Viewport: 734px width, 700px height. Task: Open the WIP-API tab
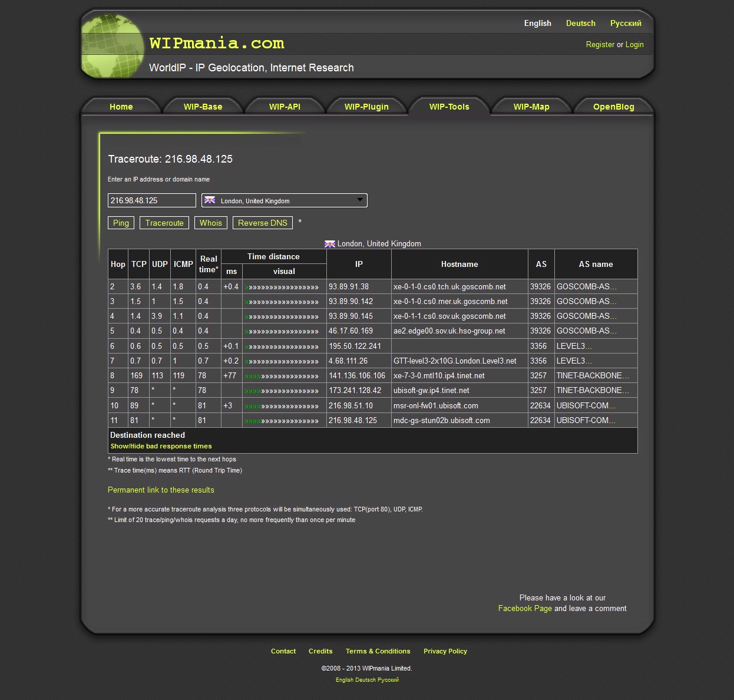click(285, 107)
